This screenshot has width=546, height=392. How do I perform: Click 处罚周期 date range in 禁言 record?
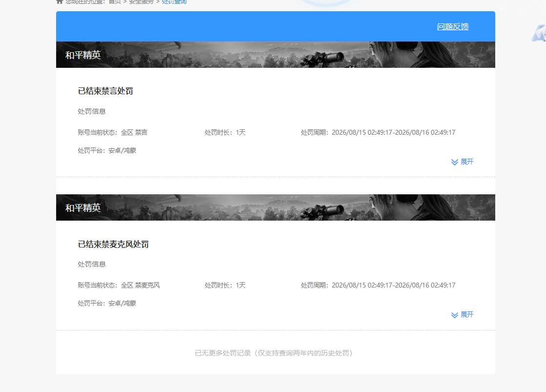pos(378,132)
